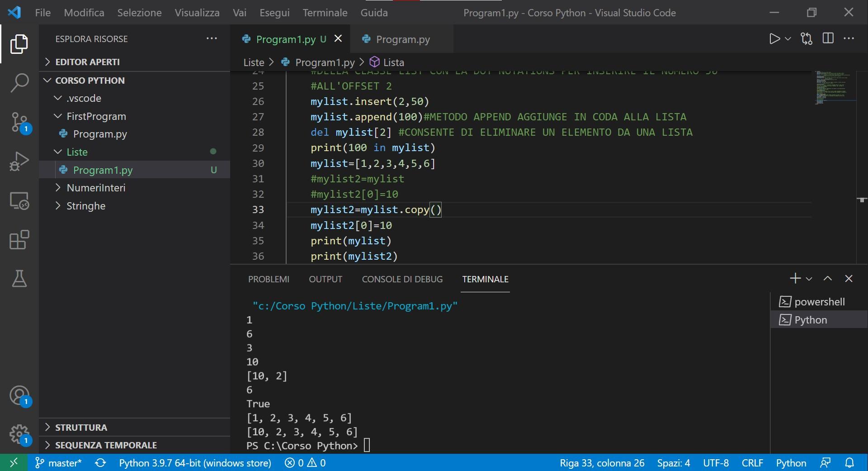Expand the EDITOR APERTI section
Screen dimensions: 868x471
click(x=135, y=62)
